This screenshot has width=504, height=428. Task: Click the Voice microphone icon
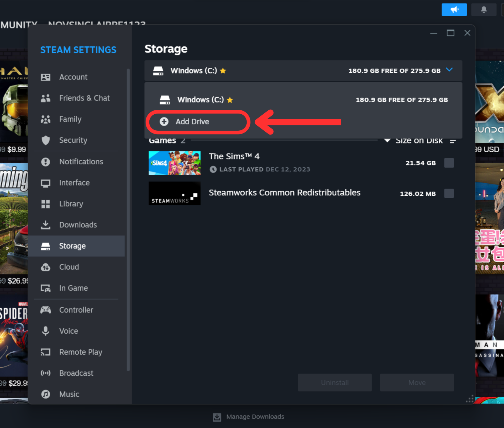(x=45, y=331)
